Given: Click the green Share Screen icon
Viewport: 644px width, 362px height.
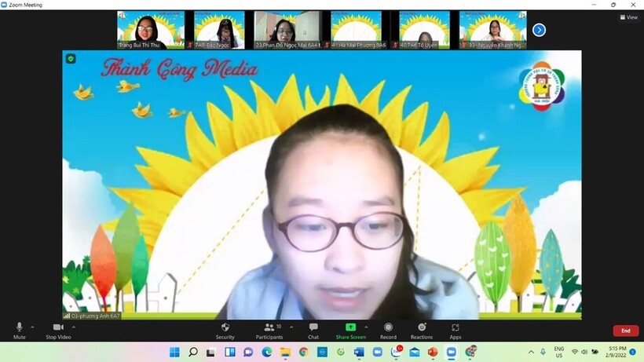Looking at the screenshot, I should pyautogui.click(x=350, y=327).
